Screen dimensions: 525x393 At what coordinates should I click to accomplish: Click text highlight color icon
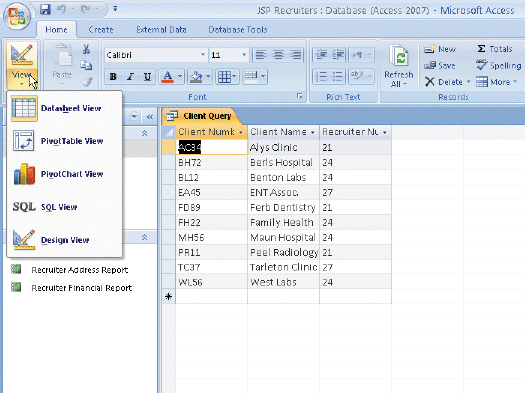(x=361, y=77)
